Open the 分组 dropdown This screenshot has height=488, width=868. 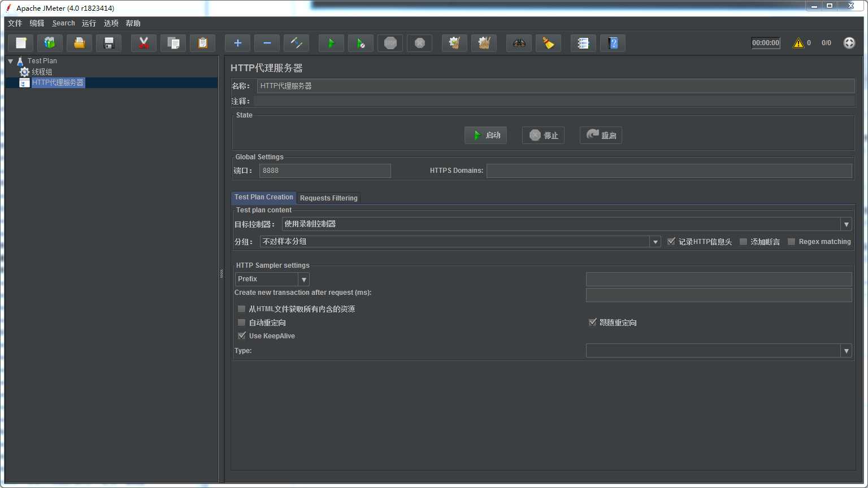point(655,242)
